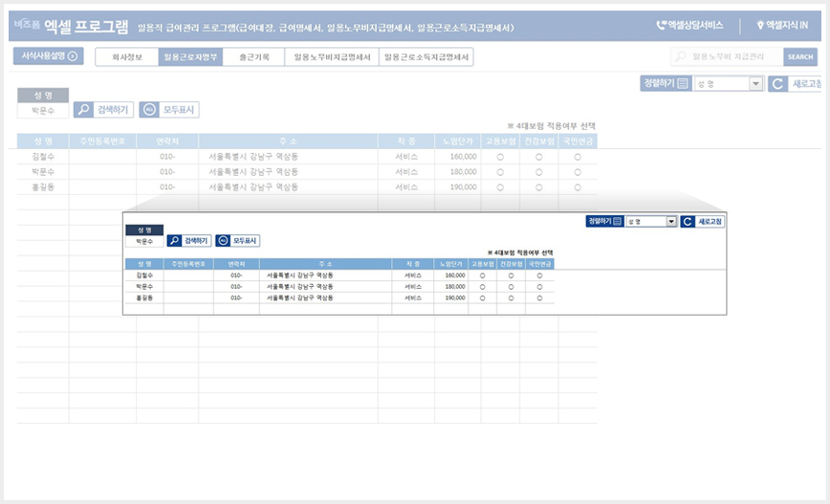Click 모두표시 ALL icon in magnified inset
This screenshot has width=830, height=504.
tap(223, 241)
